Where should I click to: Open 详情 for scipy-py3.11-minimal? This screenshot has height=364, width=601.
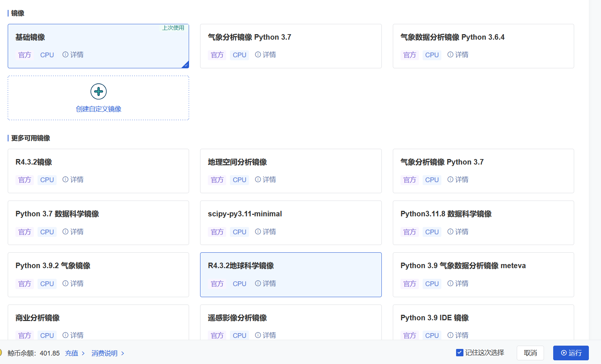266,232
